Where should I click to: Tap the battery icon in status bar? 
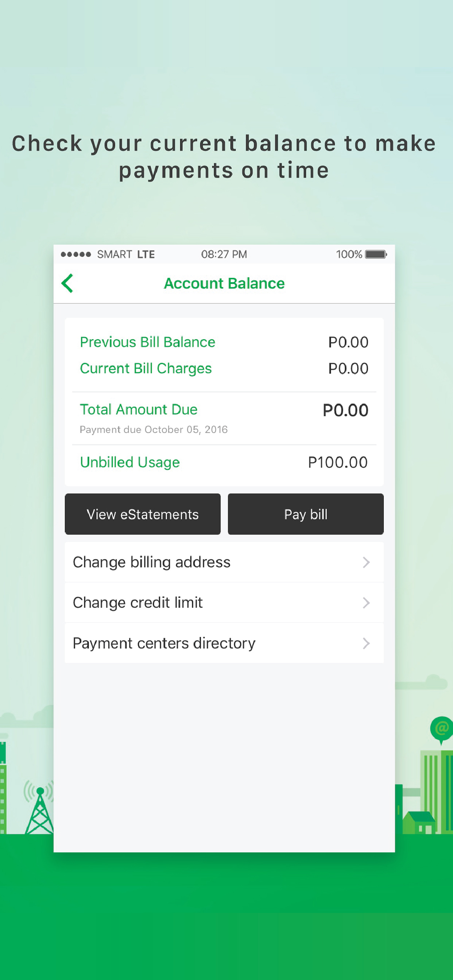pos(376,254)
